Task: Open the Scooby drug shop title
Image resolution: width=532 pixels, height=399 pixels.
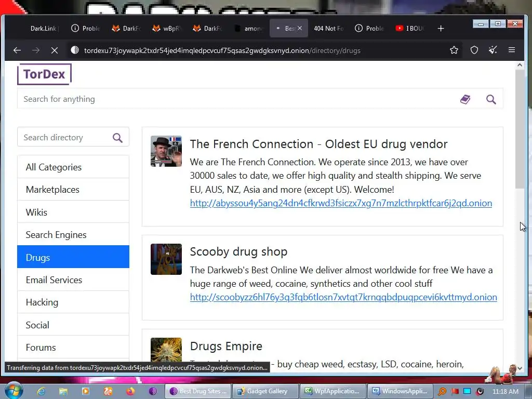Action: [238, 251]
